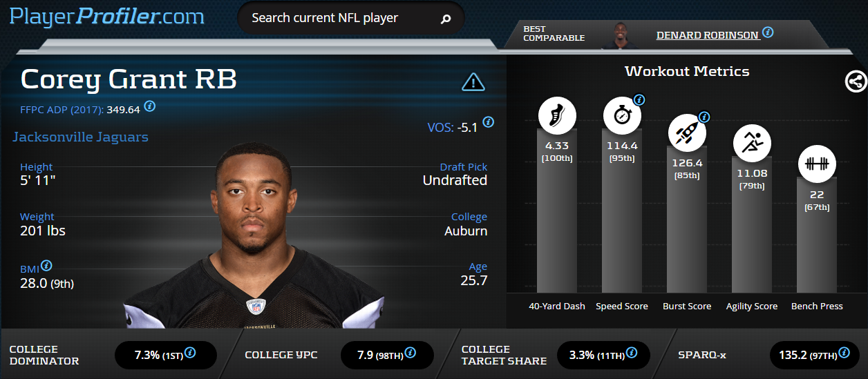Open info icon for SPARQ-x score

pos(845,353)
